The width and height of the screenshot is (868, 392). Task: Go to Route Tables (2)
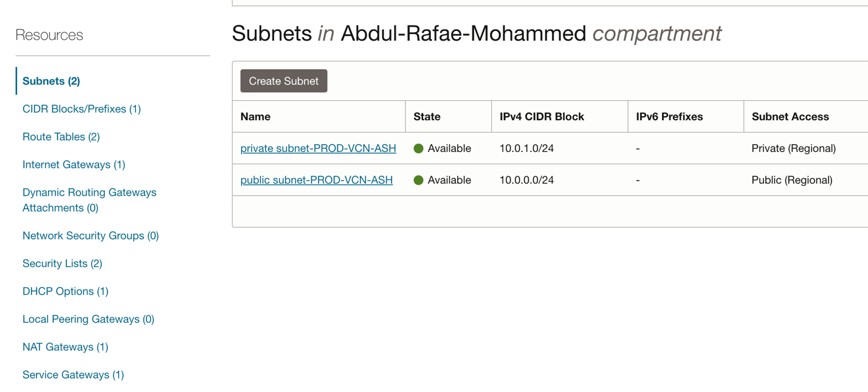coord(61,137)
